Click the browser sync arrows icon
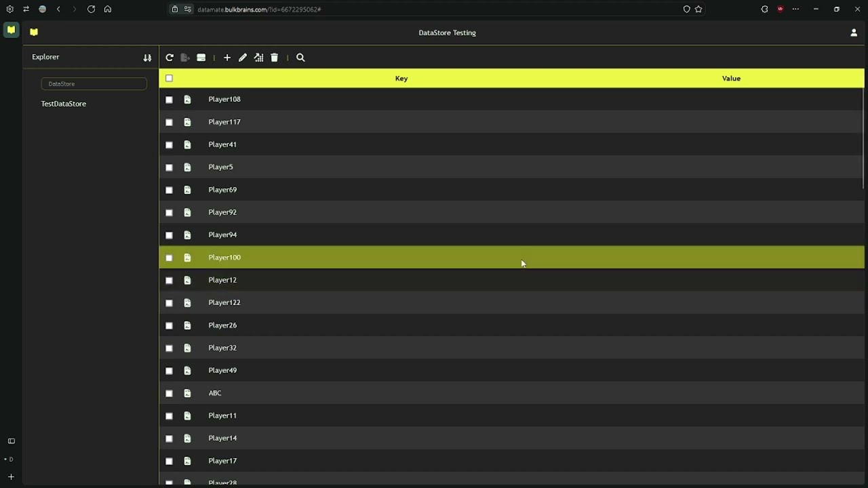This screenshot has height=488, width=868. click(x=26, y=9)
